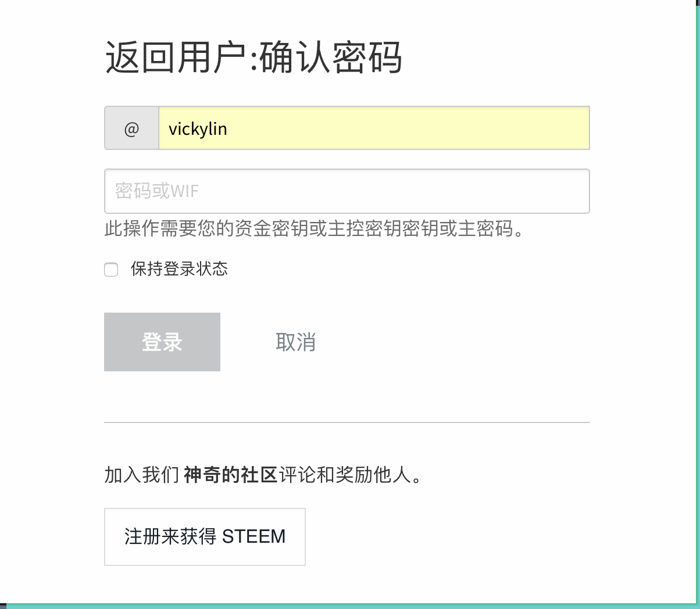The image size is (700, 609).
Task: Click the @ prefix beside the username
Action: coord(131,128)
